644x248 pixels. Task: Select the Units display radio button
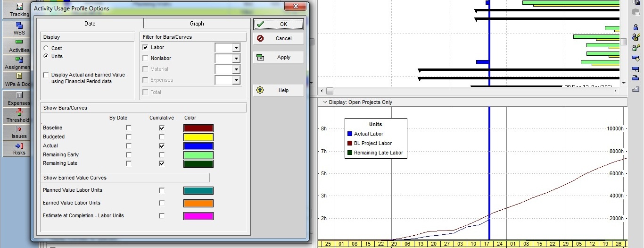click(46, 56)
